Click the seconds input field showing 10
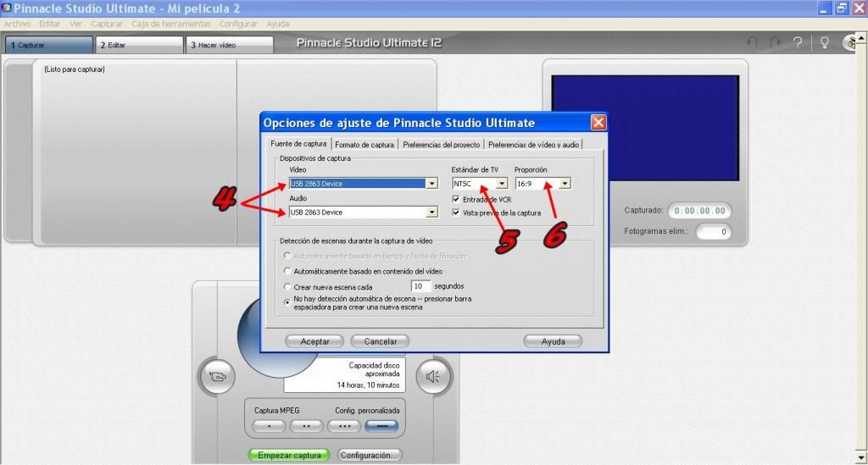This screenshot has width=868, height=465. (x=420, y=286)
